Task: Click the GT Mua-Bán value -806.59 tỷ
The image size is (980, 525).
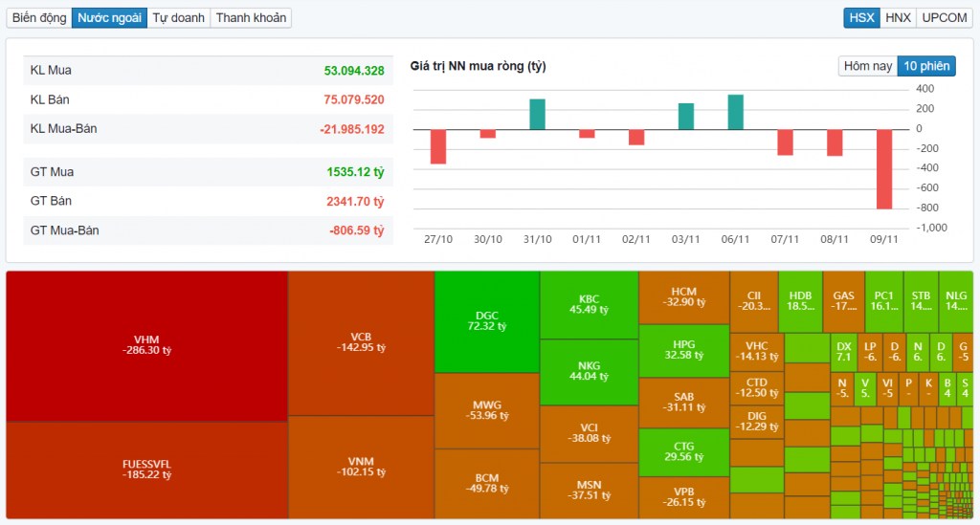Action: click(357, 230)
